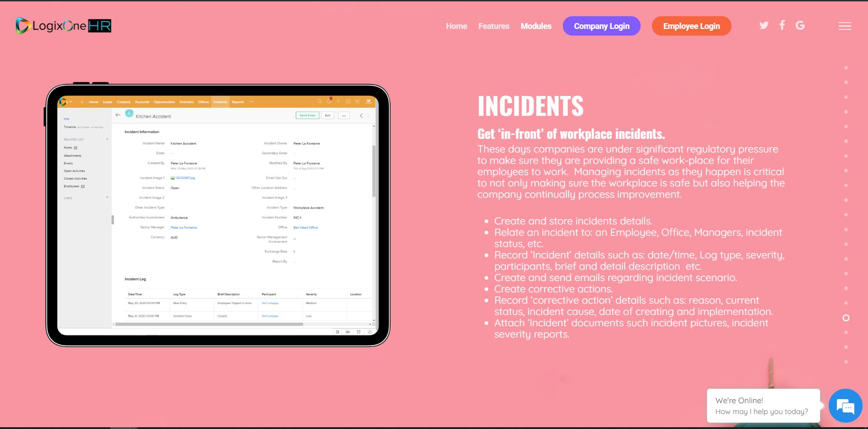Click the side dot just above the ring
This screenshot has height=429, width=868.
tap(846, 303)
